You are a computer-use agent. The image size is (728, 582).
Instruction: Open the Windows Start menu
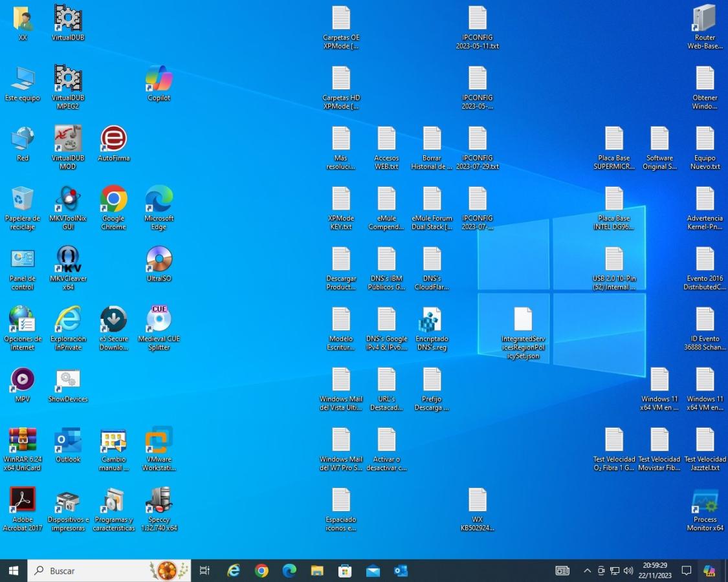click(x=14, y=571)
